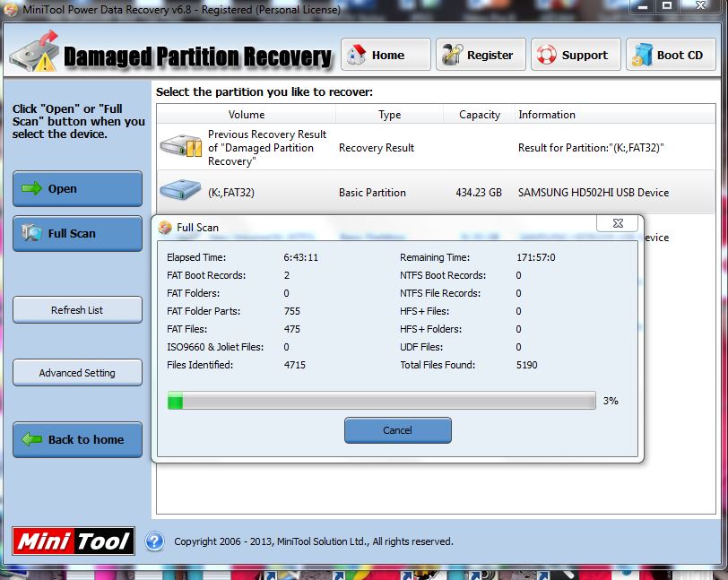Image resolution: width=728 pixels, height=580 pixels.
Task: Sort by the Capacity column header
Action: [479, 115]
